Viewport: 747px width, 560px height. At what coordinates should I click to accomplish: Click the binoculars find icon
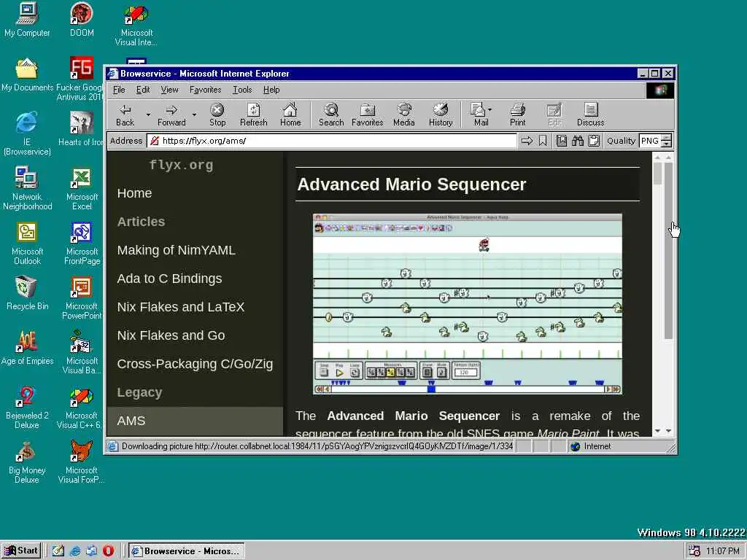pyautogui.click(x=578, y=141)
